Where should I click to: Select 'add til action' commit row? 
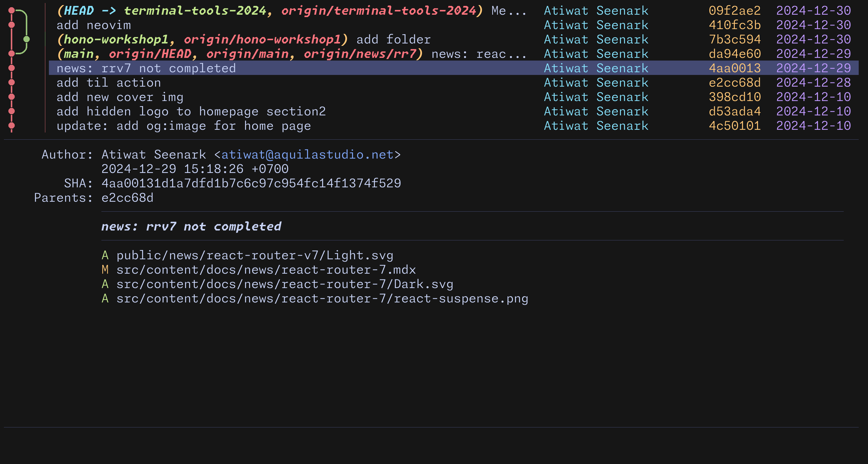pos(109,83)
